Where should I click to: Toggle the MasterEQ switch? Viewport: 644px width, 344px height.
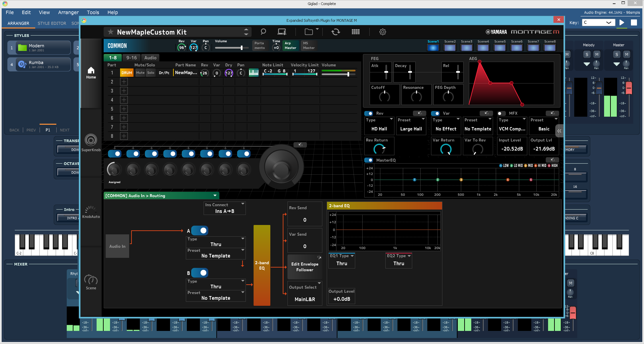coord(369,160)
